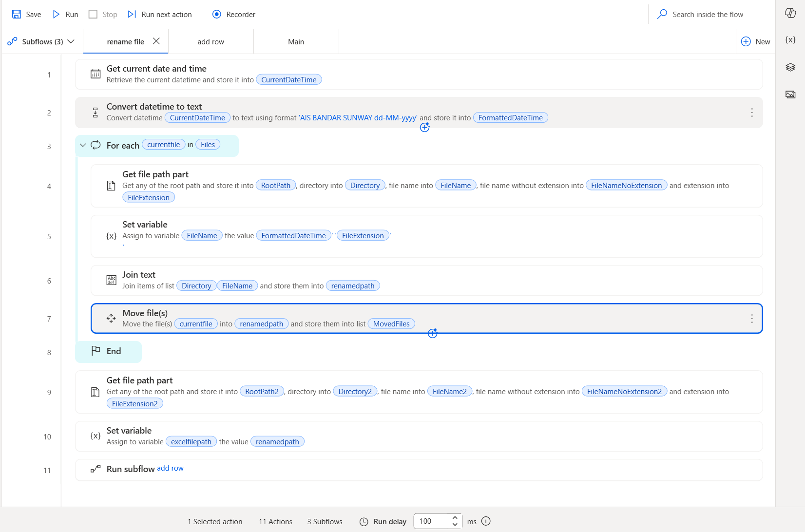Click the Join text icon
The height and width of the screenshot is (532, 805).
(111, 280)
